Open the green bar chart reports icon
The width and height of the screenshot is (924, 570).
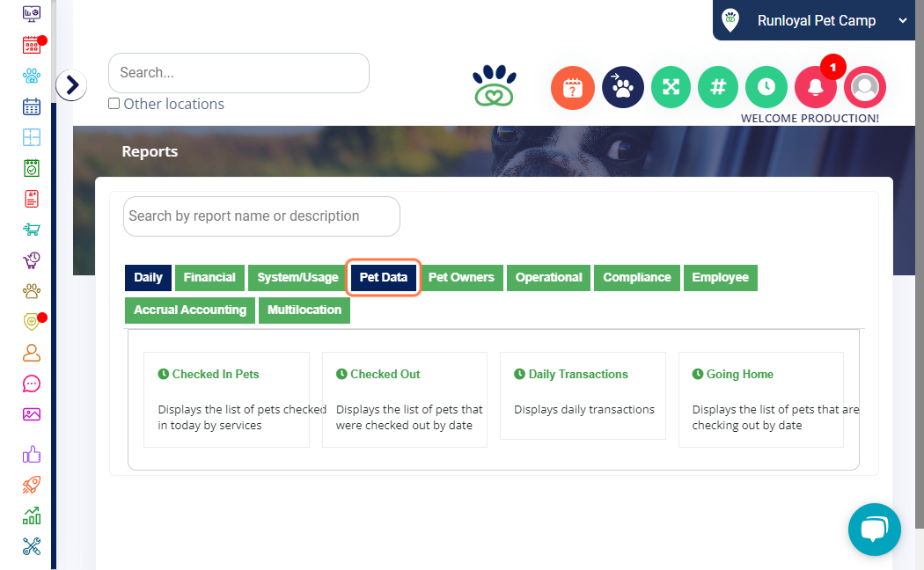31,515
